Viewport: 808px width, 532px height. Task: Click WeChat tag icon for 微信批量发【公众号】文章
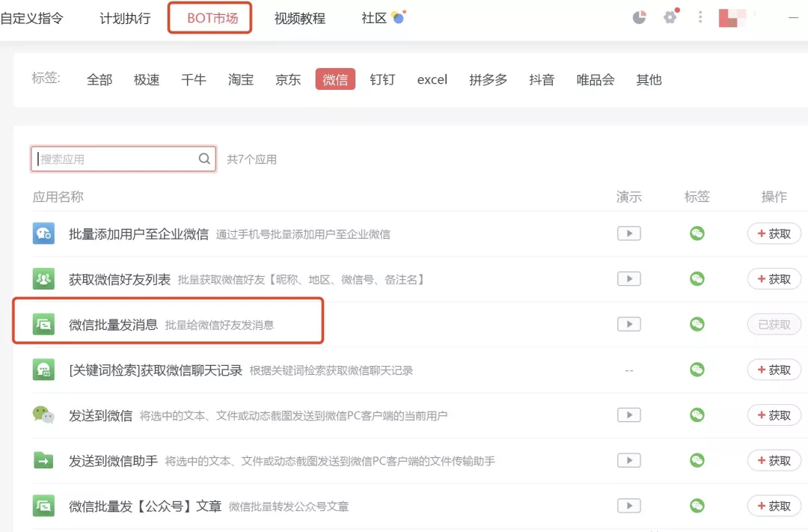[697, 506]
